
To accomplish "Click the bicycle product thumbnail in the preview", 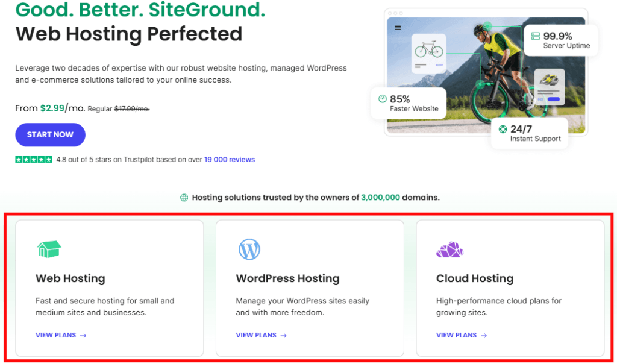I will [428, 53].
